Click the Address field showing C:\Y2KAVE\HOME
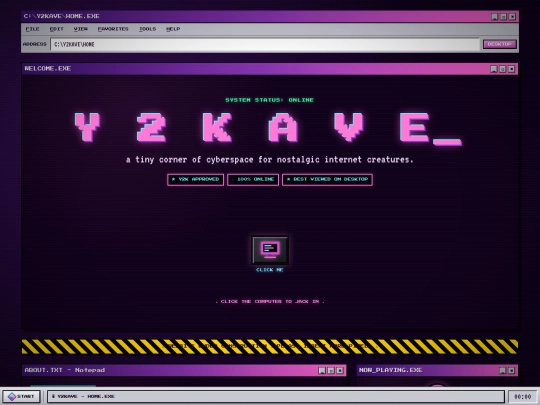This screenshot has height=405, width=540. (x=265, y=44)
